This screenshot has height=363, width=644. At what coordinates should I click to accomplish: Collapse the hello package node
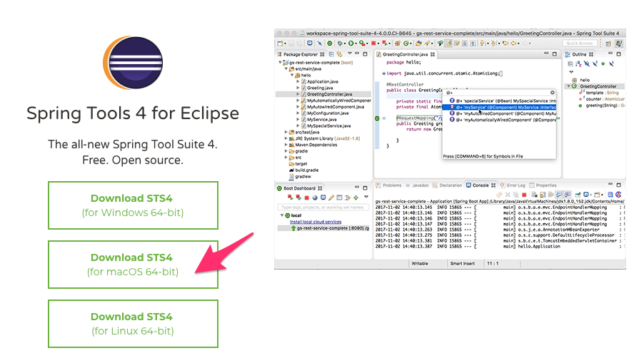(x=292, y=75)
